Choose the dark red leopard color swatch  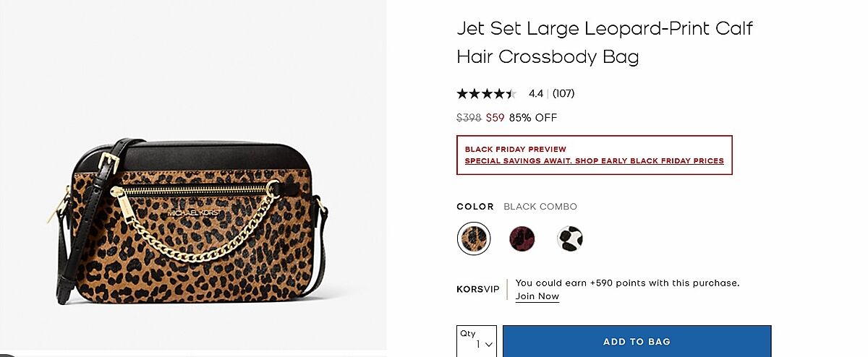point(522,238)
